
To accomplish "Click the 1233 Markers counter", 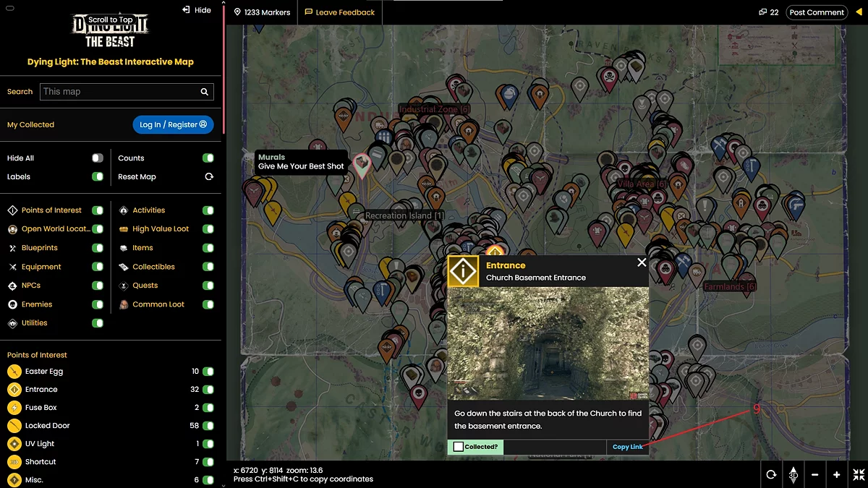I will [x=262, y=12].
